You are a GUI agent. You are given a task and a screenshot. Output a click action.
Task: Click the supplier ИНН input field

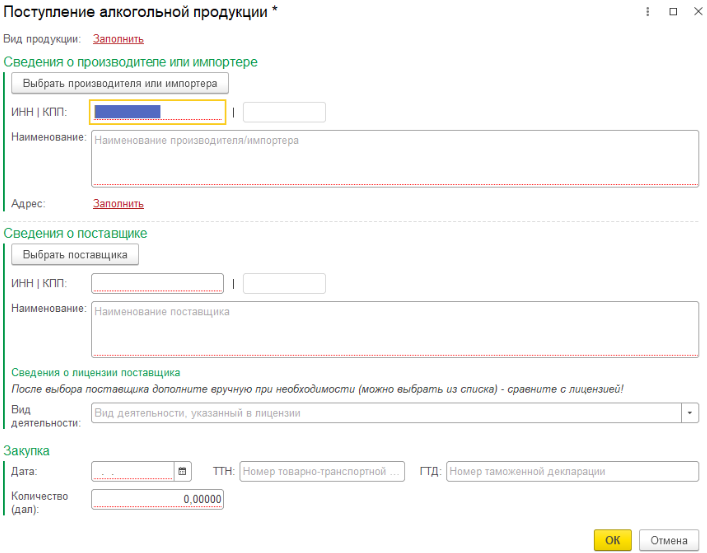pyautogui.click(x=157, y=283)
